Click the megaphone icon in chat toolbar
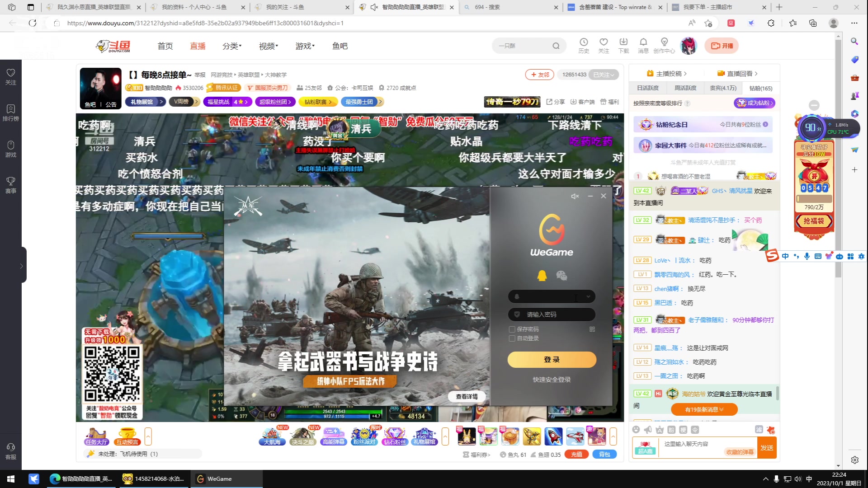Image resolution: width=868 pixels, height=488 pixels. coord(648,430)
